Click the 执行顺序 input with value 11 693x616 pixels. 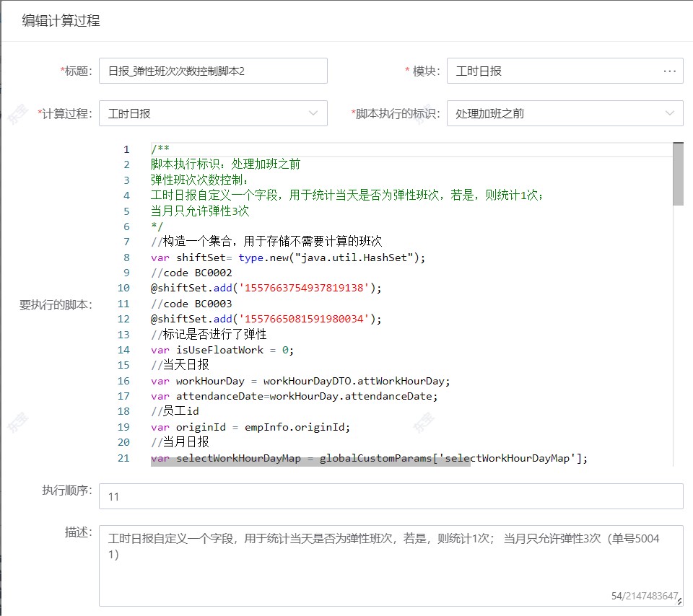[x=391, y=496]
